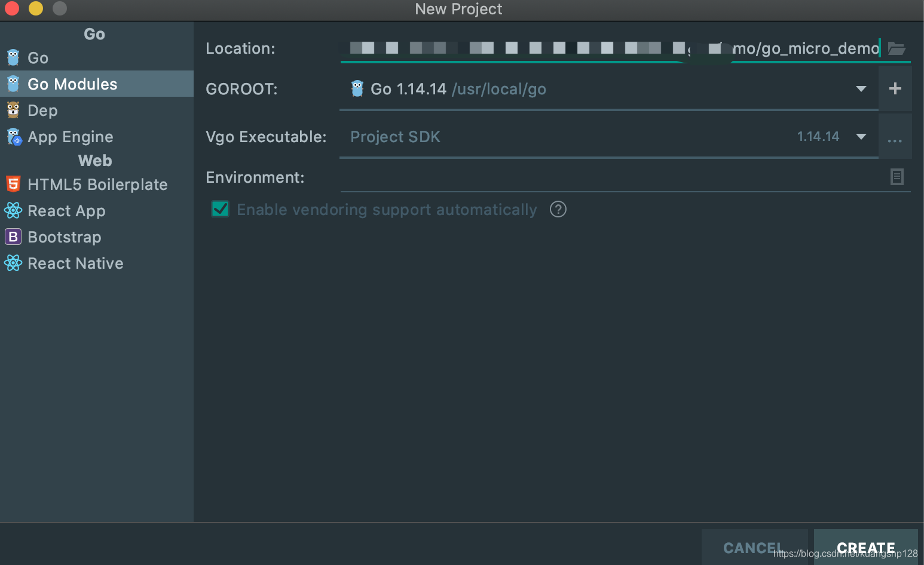The height and width of the screenshot is (565, 924).
Task: Click the React Native atom icon
Action: coord(13,263)
